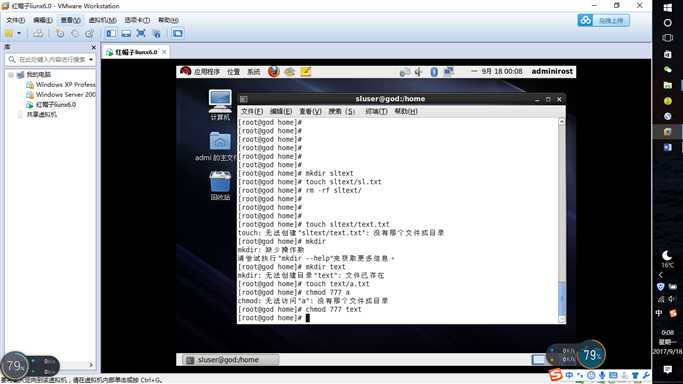Click the Bluetooth icon in GNOME panel
683x384 pixels.
[x=434, y=72]
